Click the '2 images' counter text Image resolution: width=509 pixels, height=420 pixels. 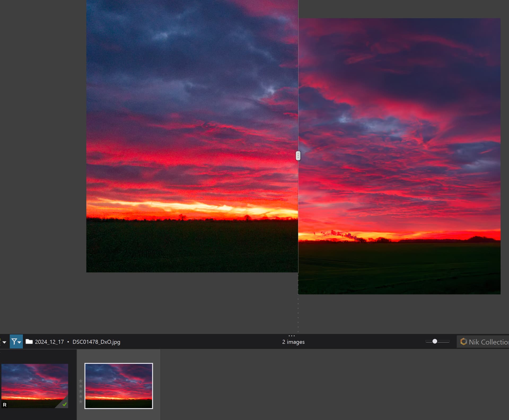(x=293, y=342)
